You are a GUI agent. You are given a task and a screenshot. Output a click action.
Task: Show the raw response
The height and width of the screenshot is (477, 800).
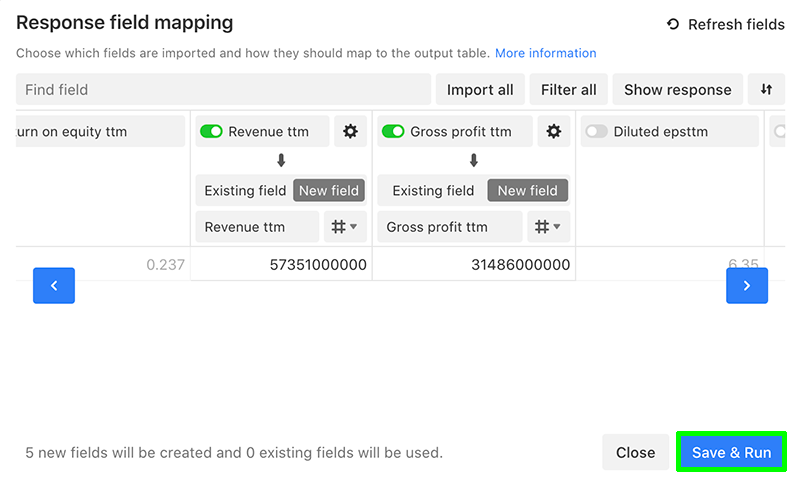click(678, 89)
